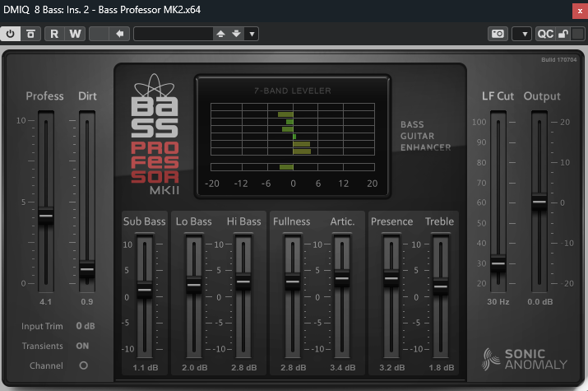Click the Input Trim 0 dB value

pos(86,327)
